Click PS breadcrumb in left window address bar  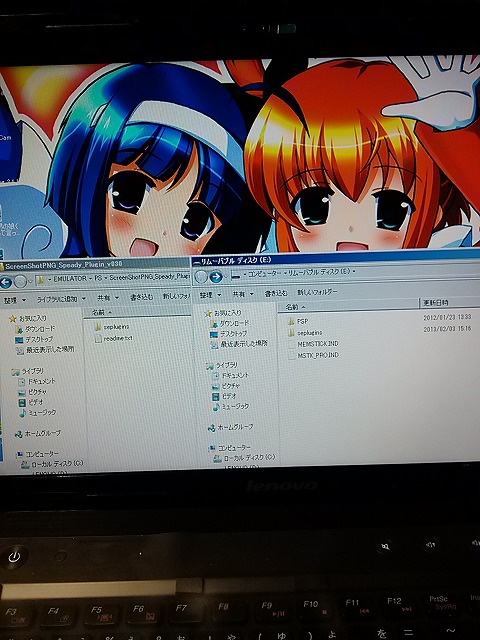(x=98, y=278)
